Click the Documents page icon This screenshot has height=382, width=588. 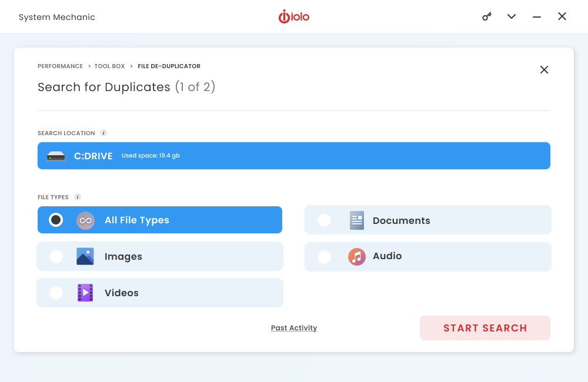357,220
